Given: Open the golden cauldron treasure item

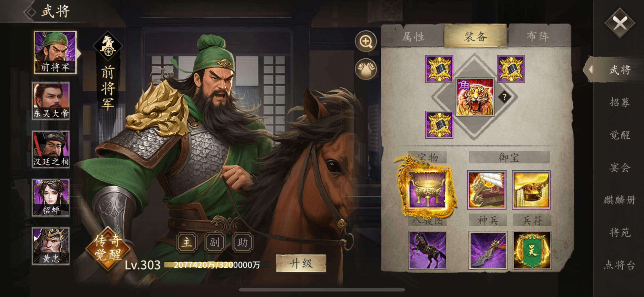Looking at the screenshot, I should [x=427, y=189].
